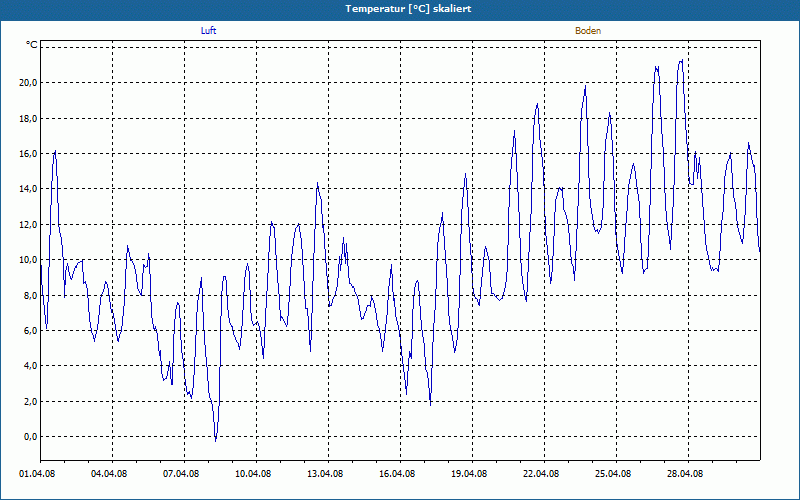Click the 19.04.08 date label
800x500 pixels.
tap(469, 475)
